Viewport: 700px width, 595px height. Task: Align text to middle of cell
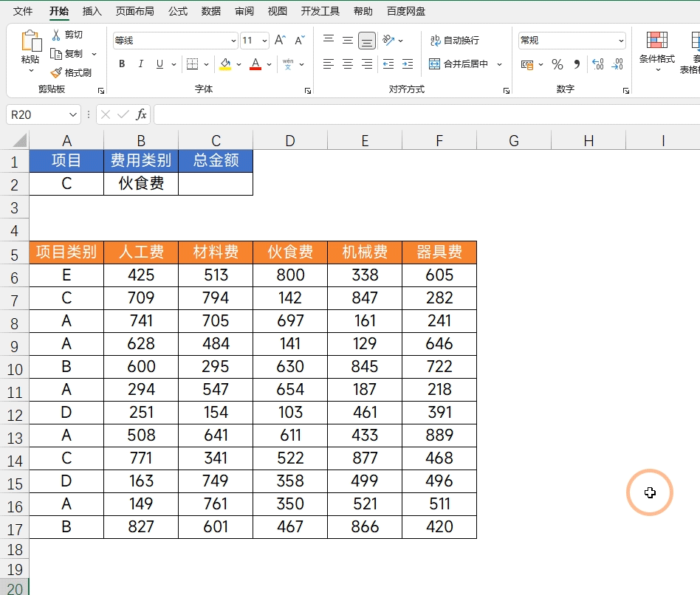click(348, 40)
